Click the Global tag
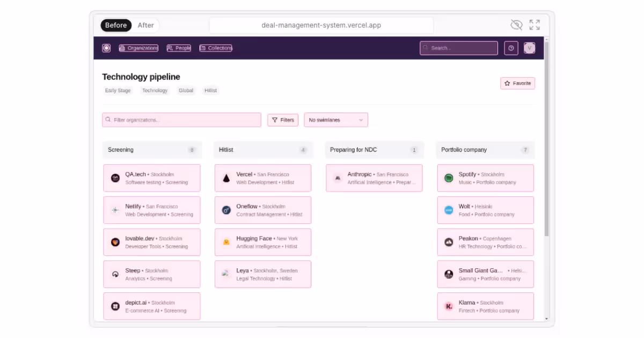644x338 pixels. click(x=186, y=91)
